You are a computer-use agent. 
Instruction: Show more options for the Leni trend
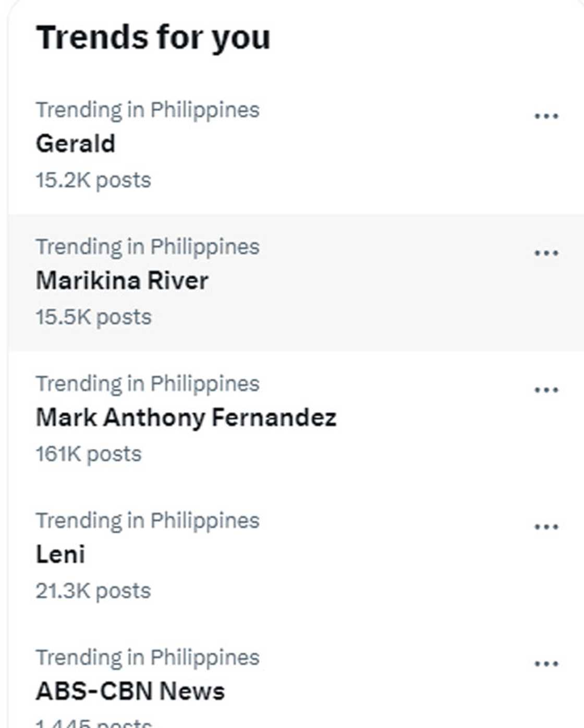[546, 527]
